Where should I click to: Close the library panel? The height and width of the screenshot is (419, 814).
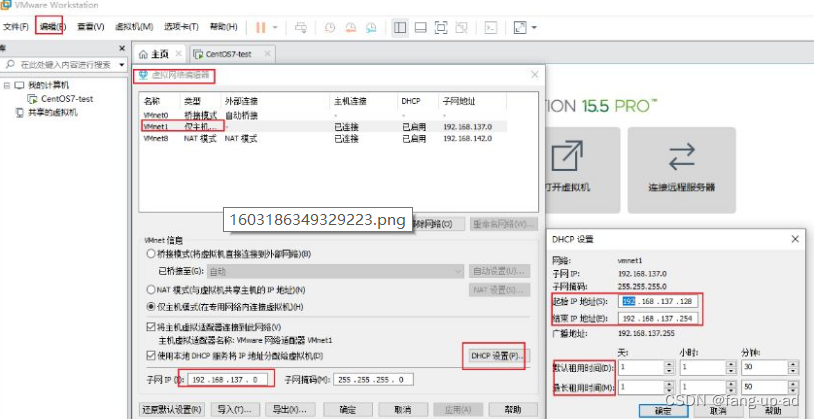(122, 48)
